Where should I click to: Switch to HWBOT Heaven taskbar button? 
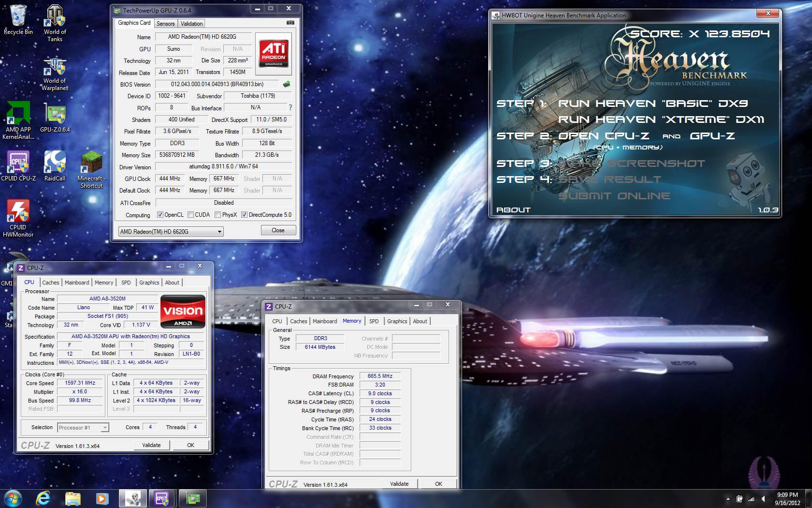(x=133, y=498)
